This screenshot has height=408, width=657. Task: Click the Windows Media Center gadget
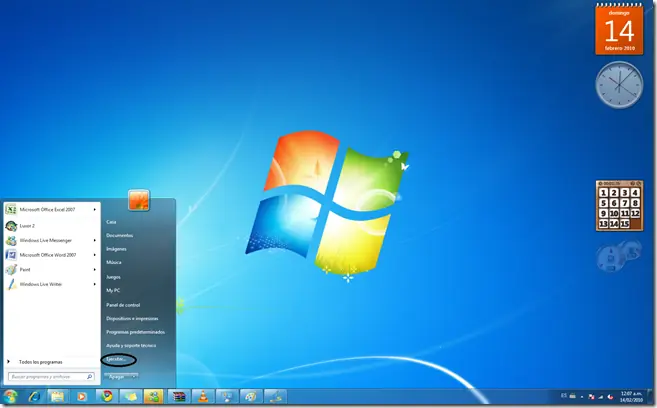point(619,255)
